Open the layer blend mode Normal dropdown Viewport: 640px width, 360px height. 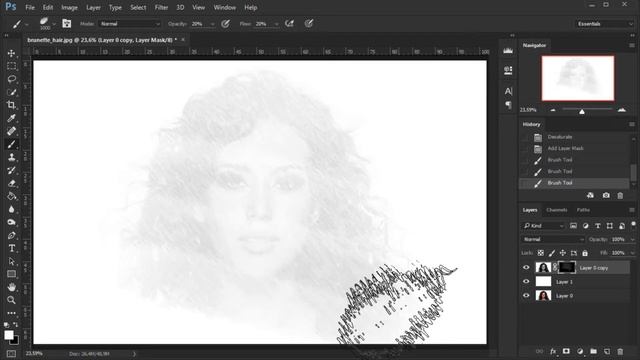(x=553, y=239)
